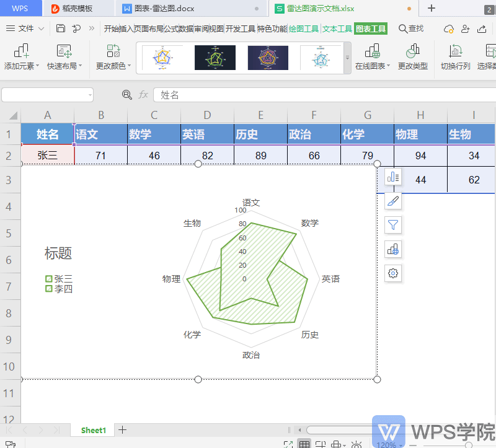Choose the purple radar chart style
The height and width of the screenshot is (448, 496).
(x=268, y=58)
